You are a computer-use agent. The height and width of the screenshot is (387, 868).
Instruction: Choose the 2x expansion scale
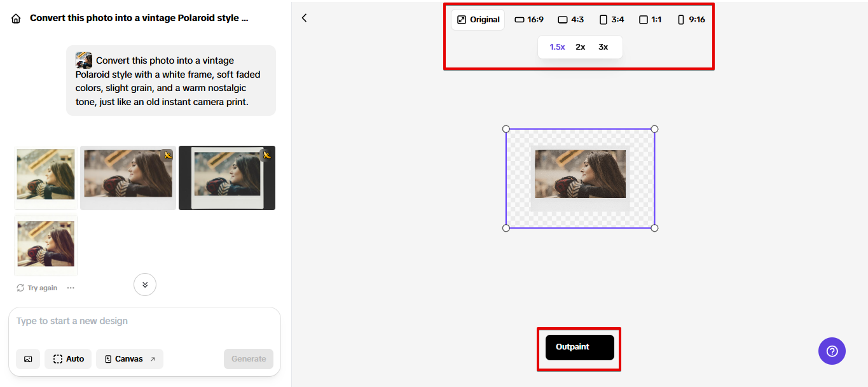pyautogui.click(x=580, y=47)
